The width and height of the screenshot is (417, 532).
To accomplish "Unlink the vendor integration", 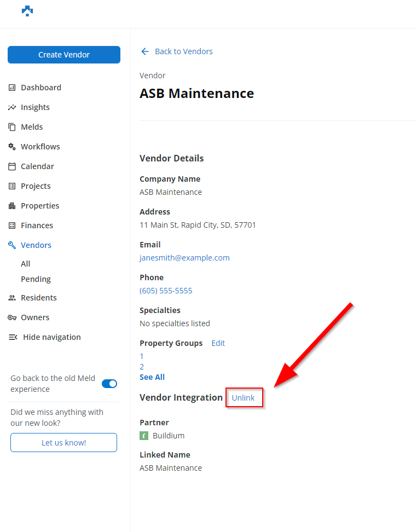I will (x=244, y=398).
